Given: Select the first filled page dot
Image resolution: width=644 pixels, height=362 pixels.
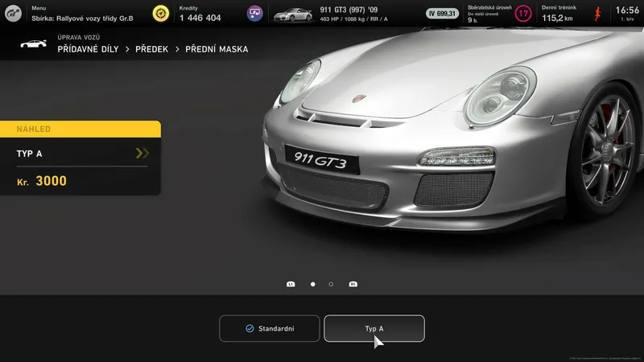Looking at the screenshot, I should tap(313, 284).
